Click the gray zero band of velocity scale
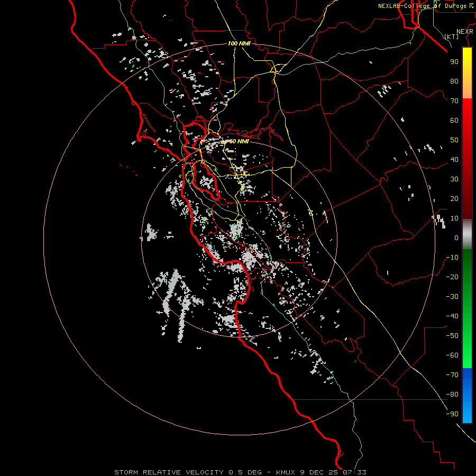476x476 pixels. click(467, 234)
